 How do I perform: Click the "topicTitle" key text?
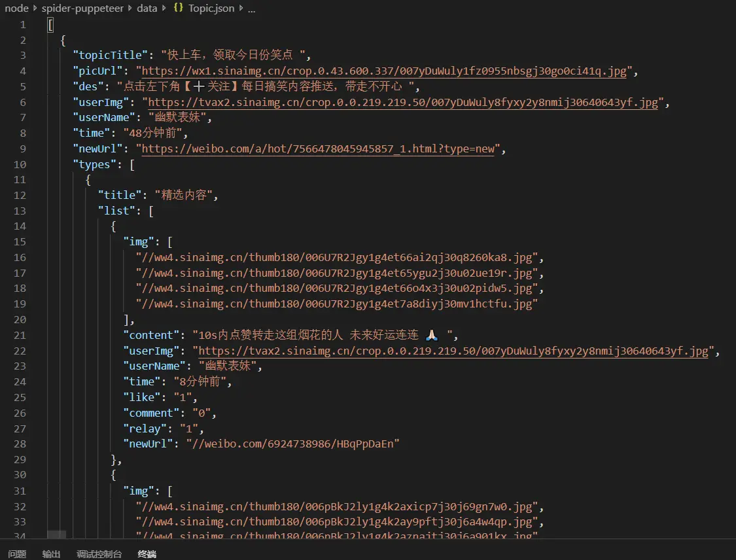click(111, 55)
